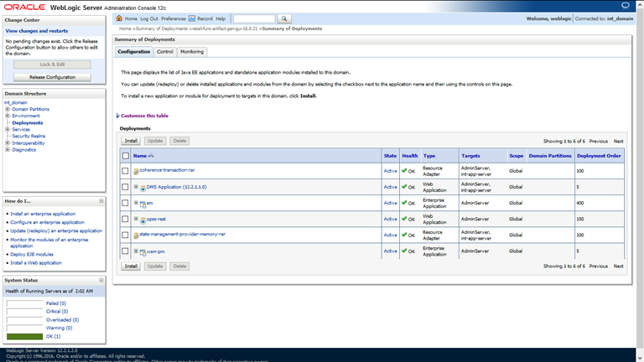This screenshot has width=644, height=362.
Task: Open the state-management-provider-memory-rar link
Action: pos(182,234)
